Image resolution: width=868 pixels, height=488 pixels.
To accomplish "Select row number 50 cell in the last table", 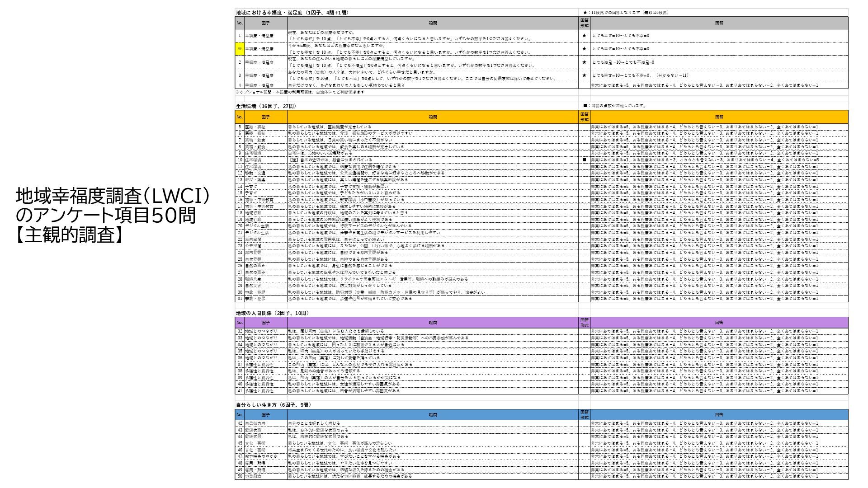I will pos(240,476).
